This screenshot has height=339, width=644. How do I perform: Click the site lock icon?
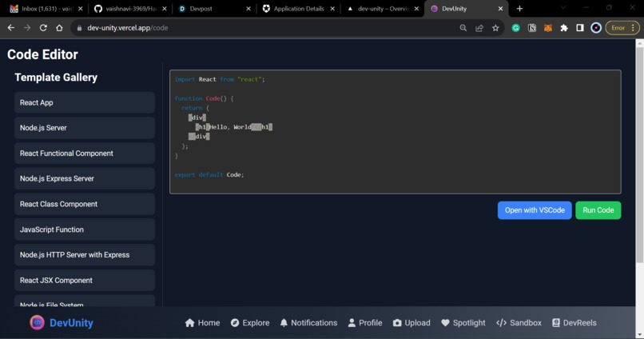coord(79,28)
